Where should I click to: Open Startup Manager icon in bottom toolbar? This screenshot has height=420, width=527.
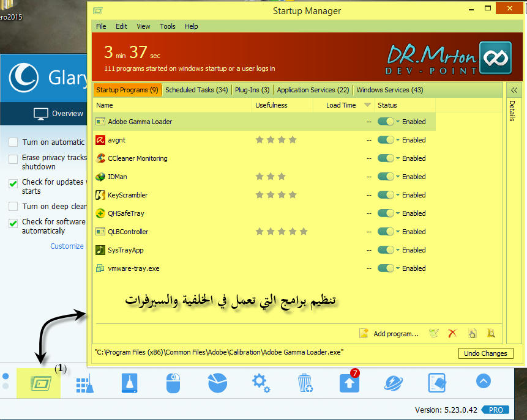pyautogui.click(x=38, y=383)
